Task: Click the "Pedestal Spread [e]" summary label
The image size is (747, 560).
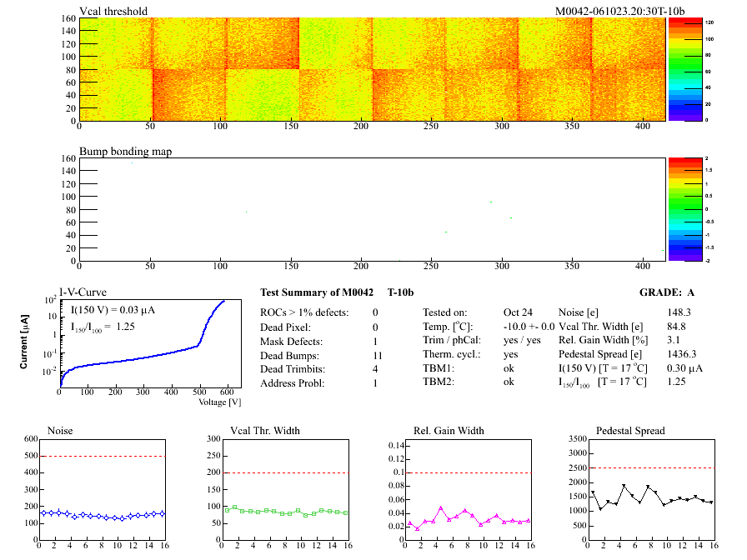Action: 600,354
